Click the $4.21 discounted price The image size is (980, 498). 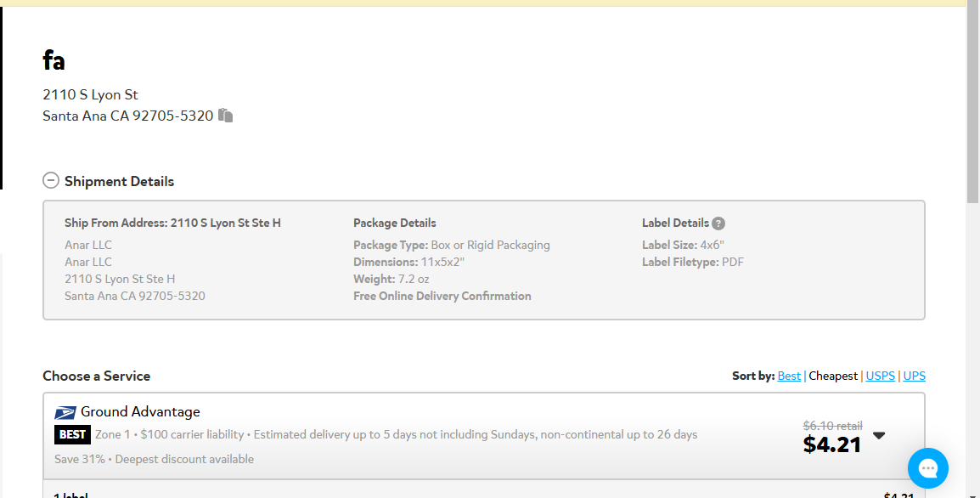click(832, 444)
